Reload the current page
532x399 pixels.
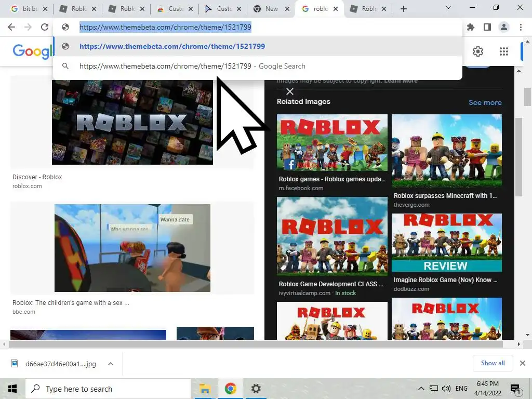tap(45, 27)
